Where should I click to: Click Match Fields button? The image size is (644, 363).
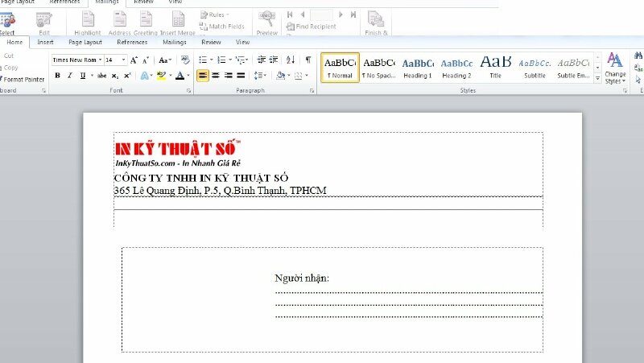[222, 27]
